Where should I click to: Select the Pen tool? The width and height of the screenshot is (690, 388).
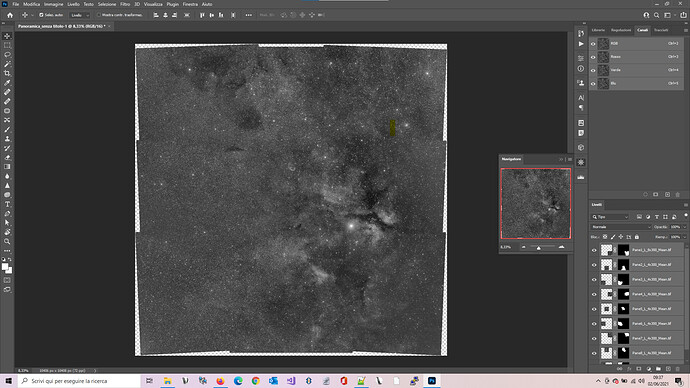[x=7, y=213]
